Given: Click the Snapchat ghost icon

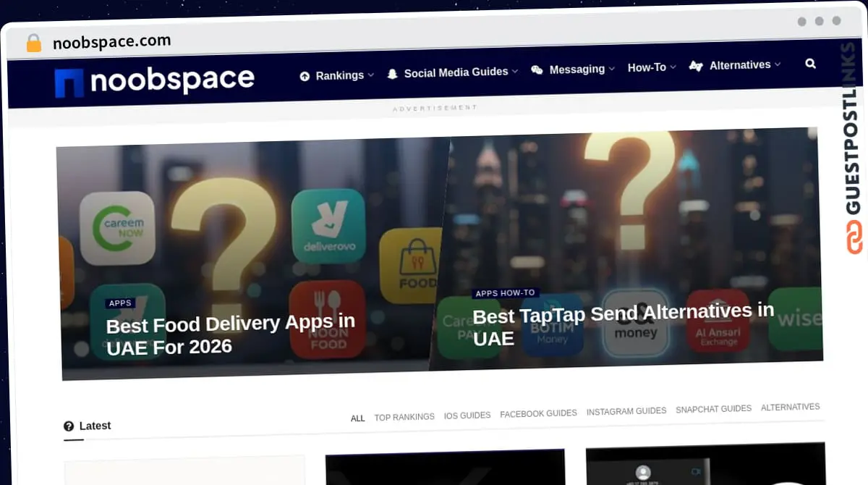Looking at the screenshot, I should click(x=393, y=73).
